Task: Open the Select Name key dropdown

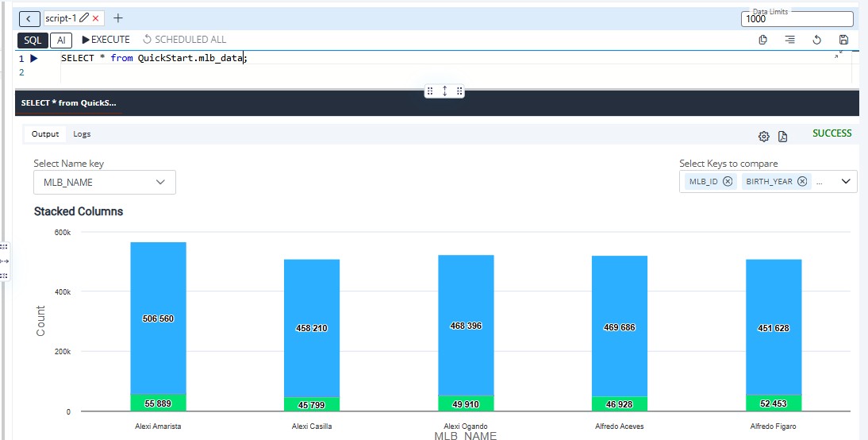Action: [105, 183]
